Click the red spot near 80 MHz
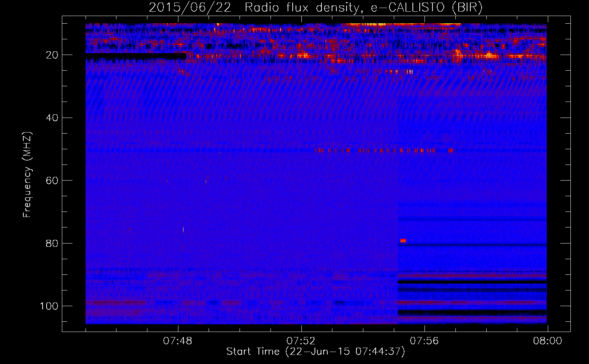 tap(403, 241)
